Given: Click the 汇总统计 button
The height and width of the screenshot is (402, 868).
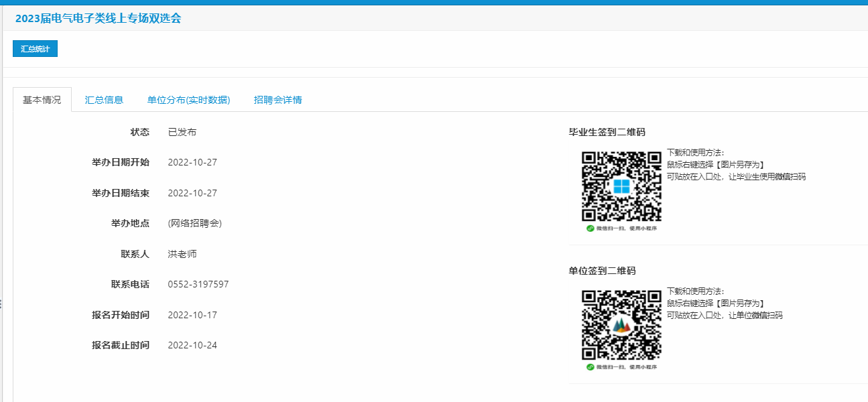Looking at the screenshot, I should point(35,49).
